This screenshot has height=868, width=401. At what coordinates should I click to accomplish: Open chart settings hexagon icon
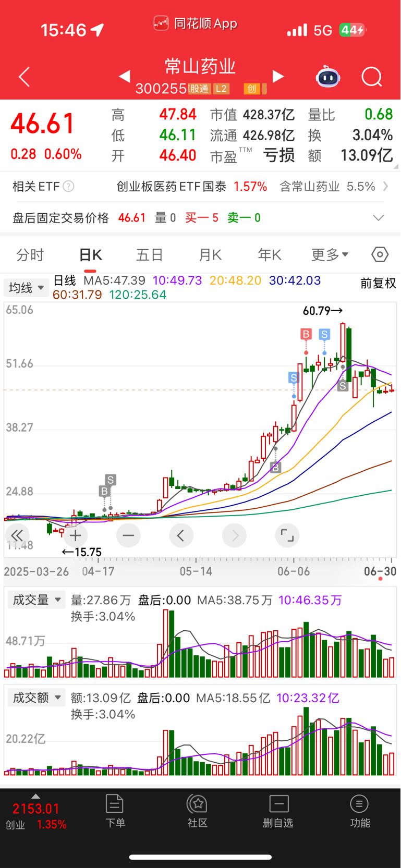380,254
